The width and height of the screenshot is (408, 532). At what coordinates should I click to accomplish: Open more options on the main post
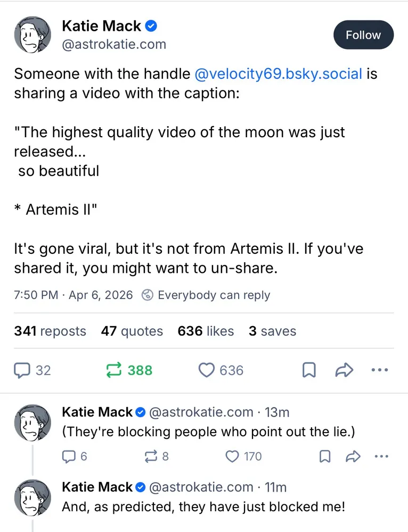(x=379, y=370)
